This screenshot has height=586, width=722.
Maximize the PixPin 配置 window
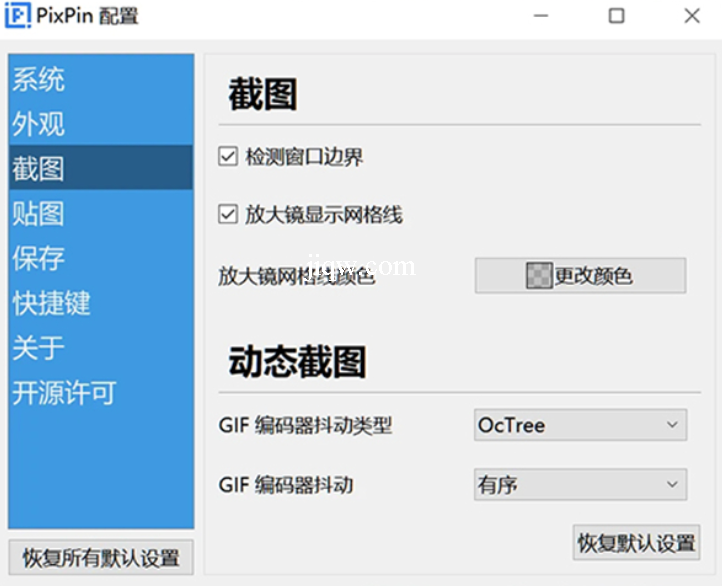[x=617, y=16]
